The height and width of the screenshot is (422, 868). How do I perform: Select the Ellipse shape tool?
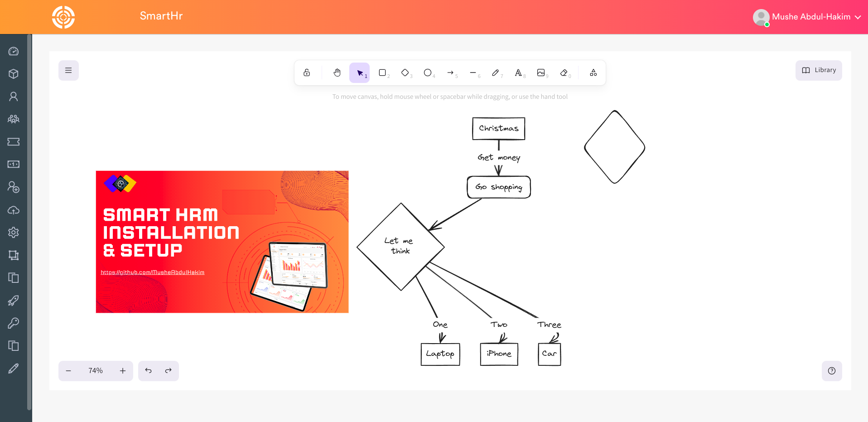[x=428, y=73]
